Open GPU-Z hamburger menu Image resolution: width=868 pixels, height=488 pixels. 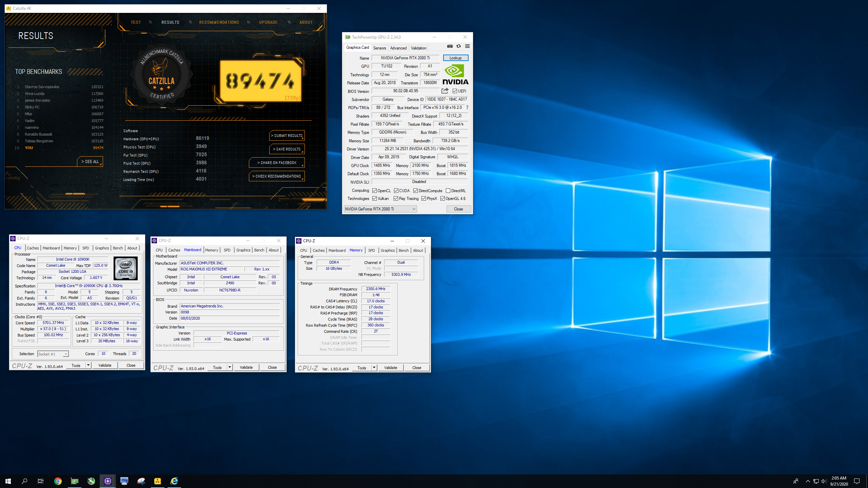tap(467, 46)
